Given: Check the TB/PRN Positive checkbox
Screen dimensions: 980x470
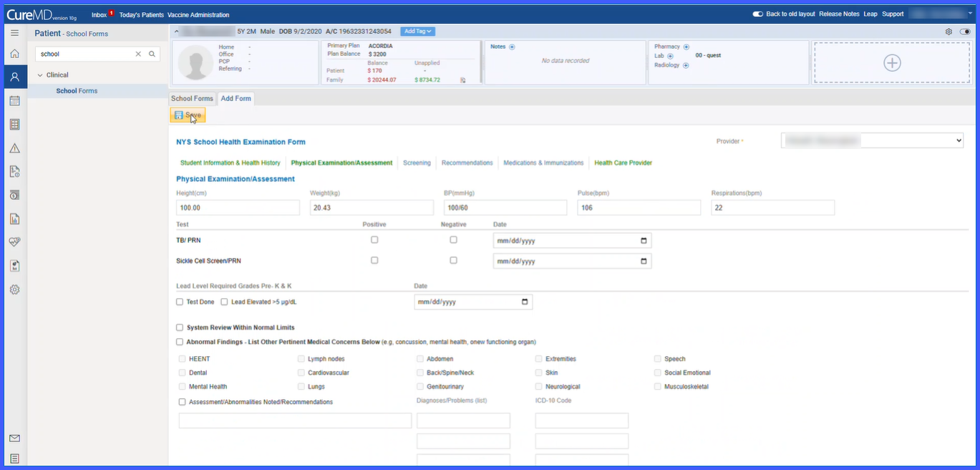Looking at the screenshot, I should coord(374,240).
